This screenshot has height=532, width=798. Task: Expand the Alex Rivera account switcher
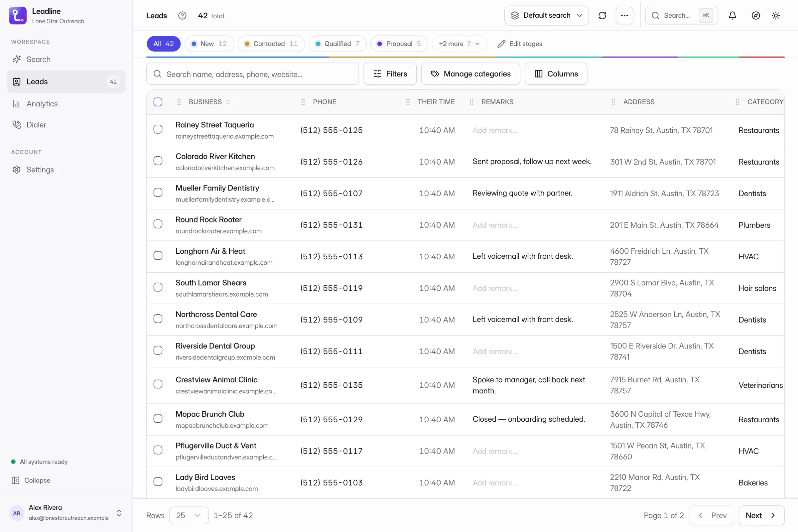click(x=119, y=513)
